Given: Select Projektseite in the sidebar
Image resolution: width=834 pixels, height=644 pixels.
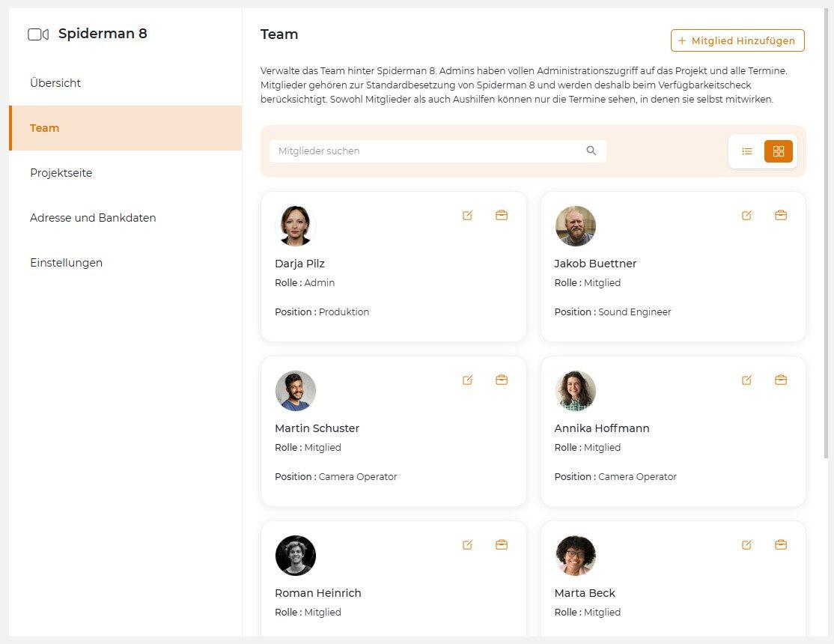Looking at the screenshot, I should point(61,172).
